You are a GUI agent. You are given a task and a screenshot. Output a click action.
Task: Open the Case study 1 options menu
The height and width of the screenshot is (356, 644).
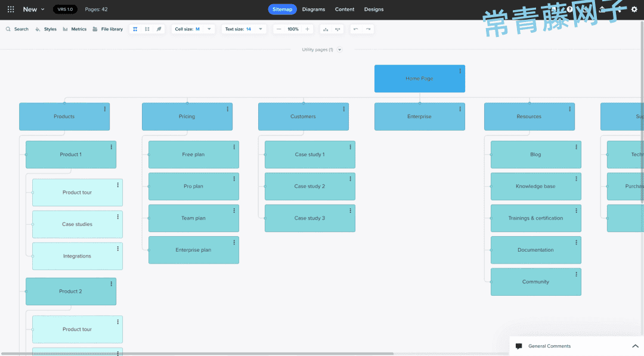(351, 147)
